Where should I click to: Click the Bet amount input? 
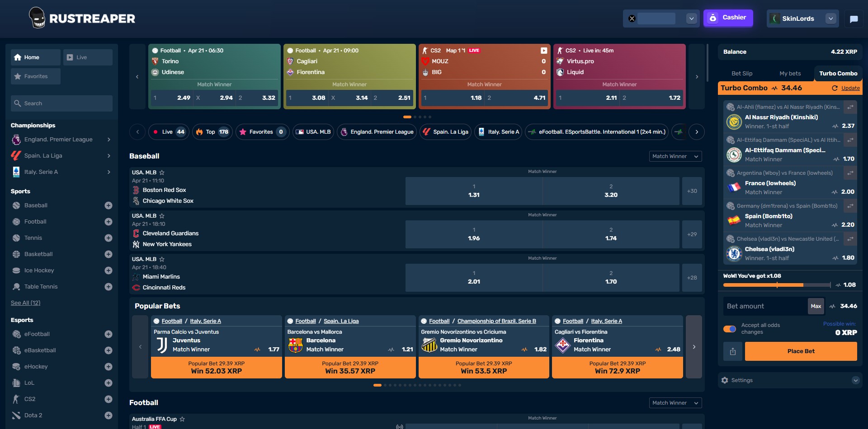pyautogui.click(x=765, y=306)
